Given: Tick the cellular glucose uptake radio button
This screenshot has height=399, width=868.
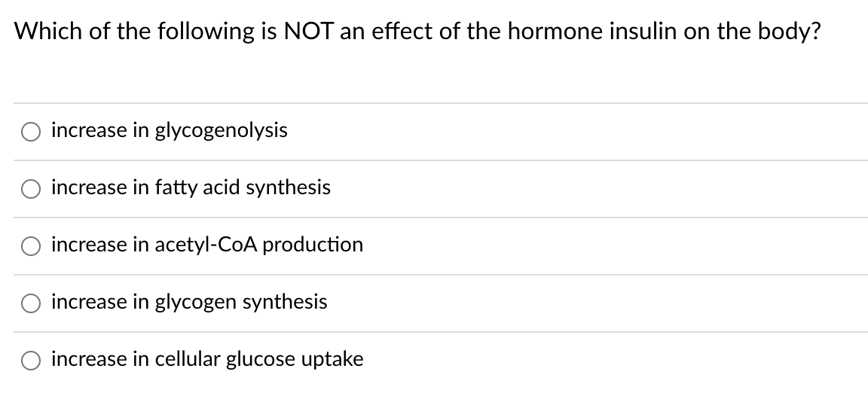Looking at the screenshot, I should click(x=30, y=361).
